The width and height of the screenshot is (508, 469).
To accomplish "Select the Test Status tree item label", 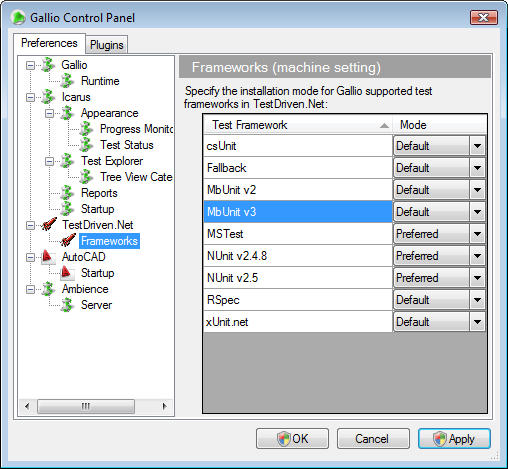I will 127,145.
